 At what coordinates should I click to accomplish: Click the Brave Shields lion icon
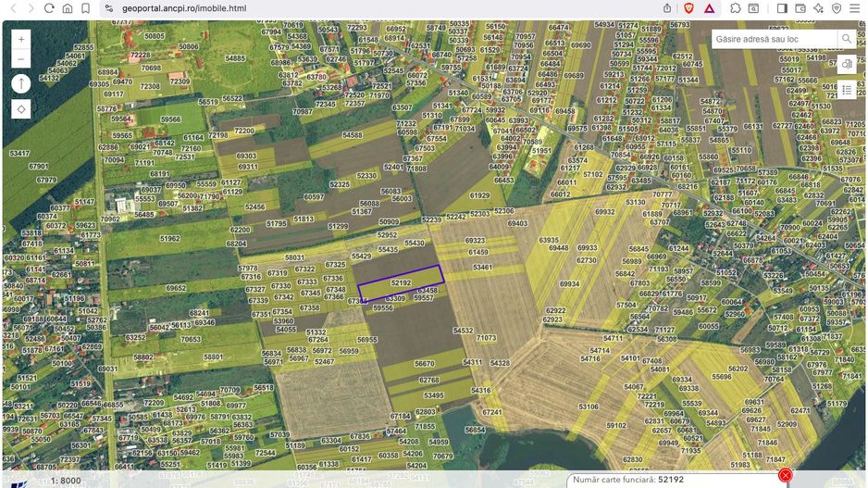[688, 8]
